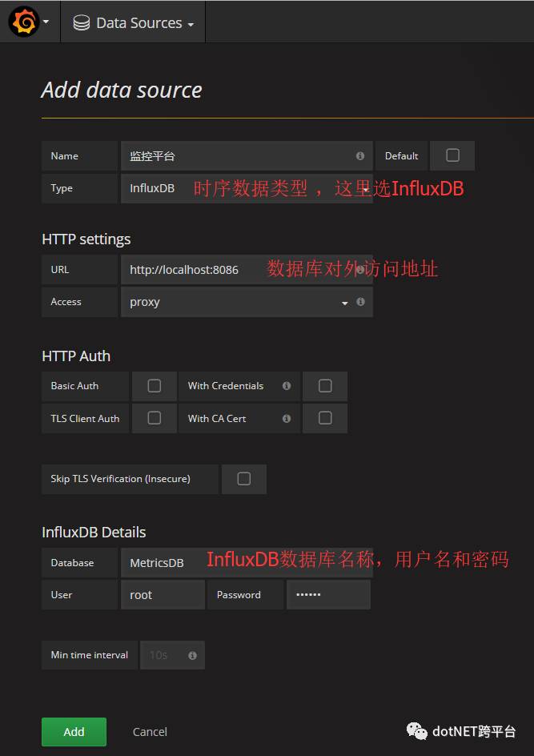Focus the Min time interval input
The width and height of the screenshot is (534, 756).
point(173,655)
